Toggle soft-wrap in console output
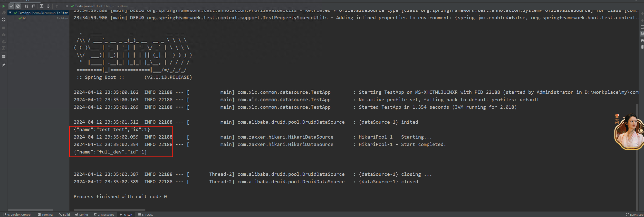The height and width of the screenshot is (217, 644). coord(642,27)
